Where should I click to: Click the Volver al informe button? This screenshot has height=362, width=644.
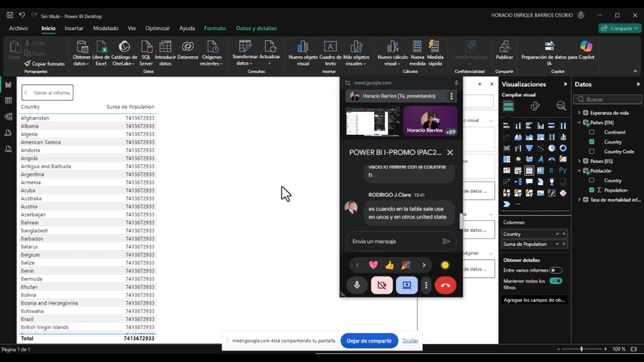pyautogui.click(x=47, y=93)
